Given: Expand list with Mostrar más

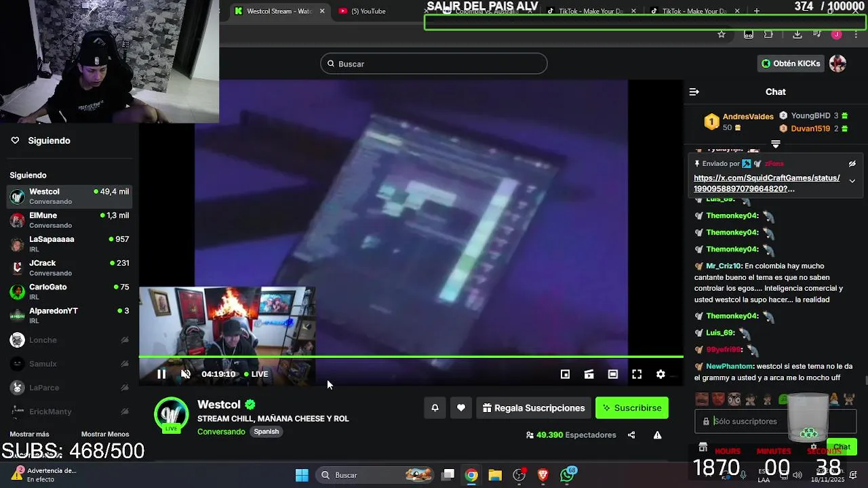Looking at the screenshot, I should point(29,434).
